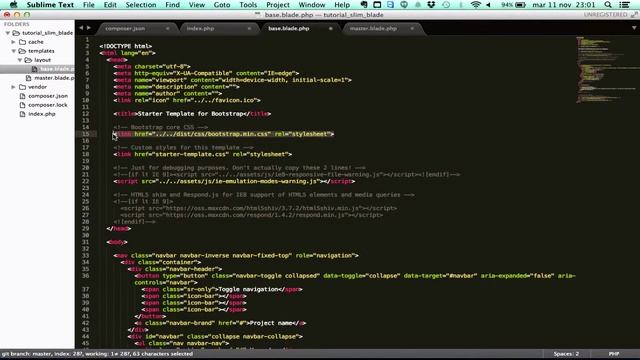Viewport: 640px width, 360px height.
Task: Open the Selection menu
Action: tap(141, 5)
